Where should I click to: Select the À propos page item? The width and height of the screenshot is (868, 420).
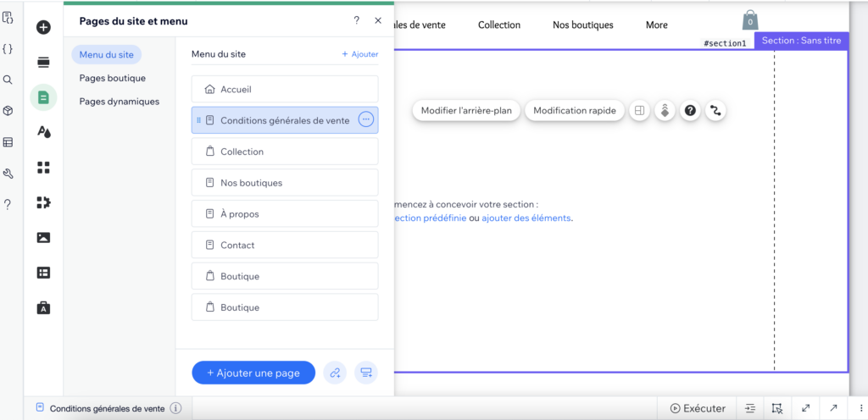pos(285,214)
